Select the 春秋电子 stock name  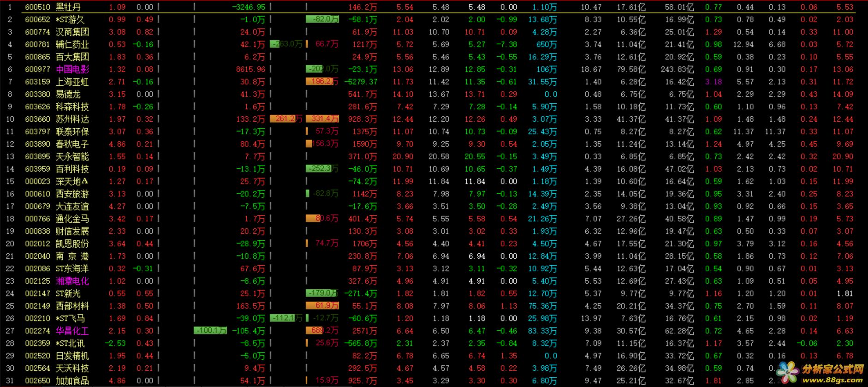click(x=72, y=144)
